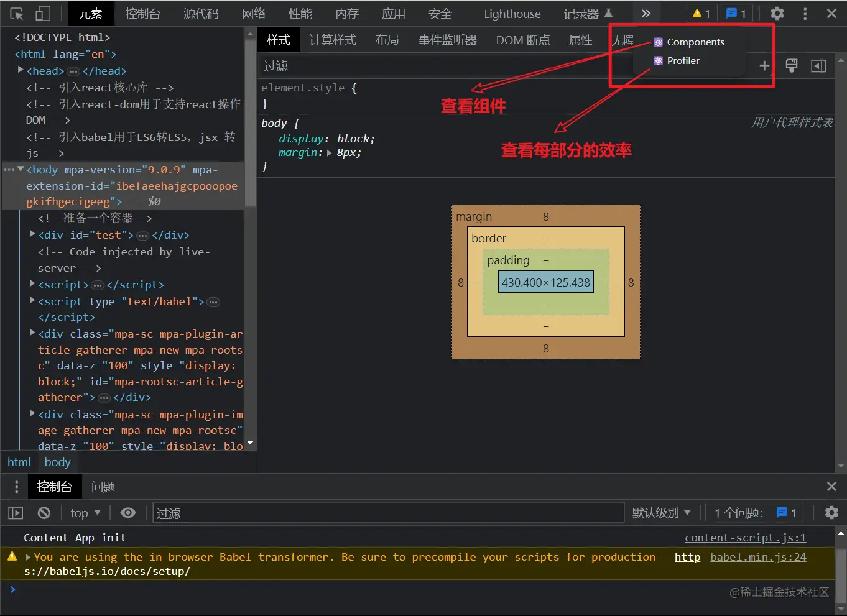847x616 pixels.
Task: Collapse the body element node
Action: 21,169
